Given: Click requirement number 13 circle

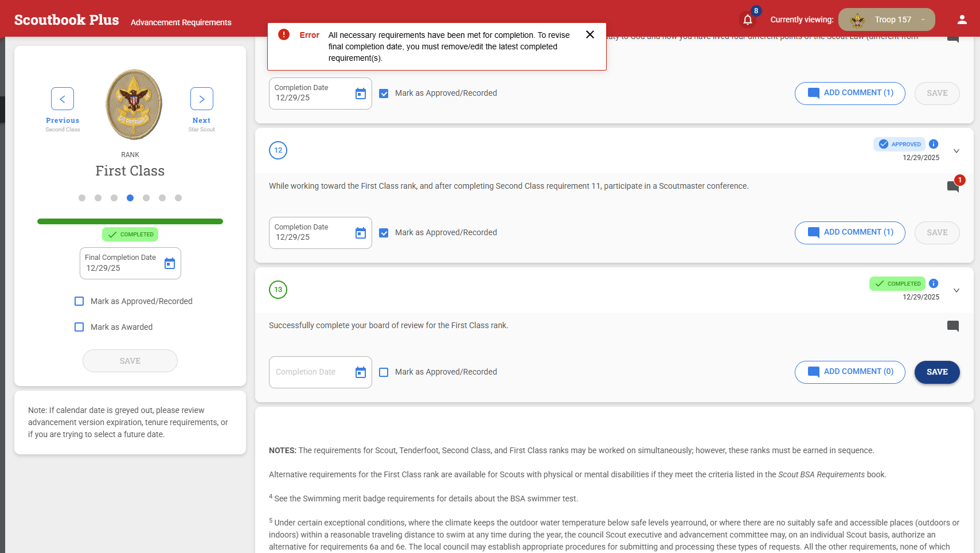Looking at the screenshot, I should pos(278,290).
